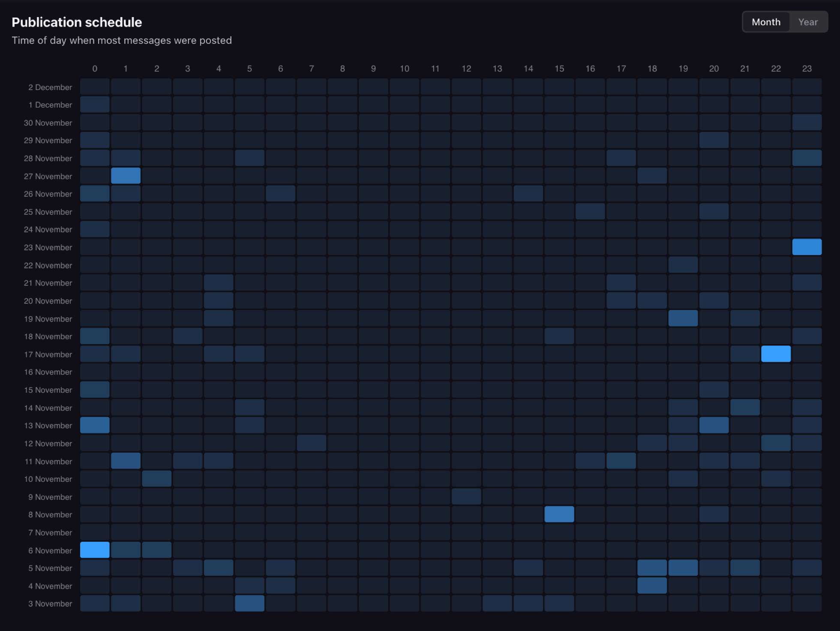Select the 23 November hour 23 cell
Screen dimensions: 840x631
(x=807, y=247)
